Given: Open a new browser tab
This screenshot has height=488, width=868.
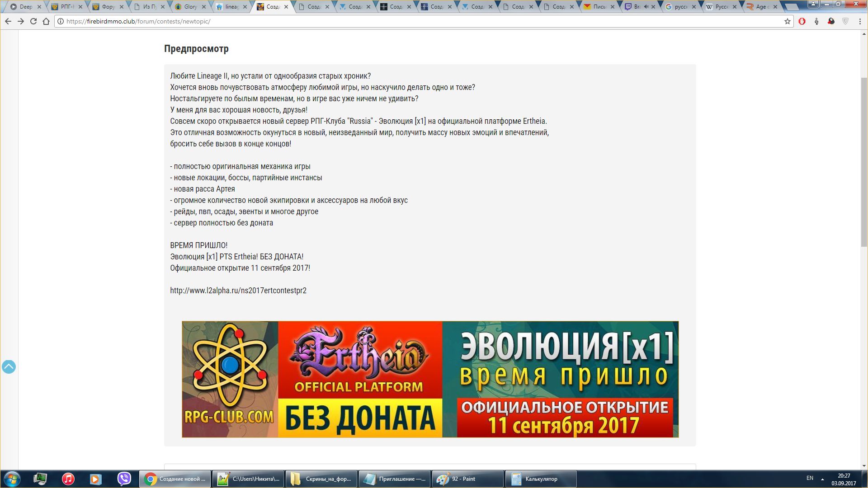Looking at the screenshot, I should pos(792,7).
